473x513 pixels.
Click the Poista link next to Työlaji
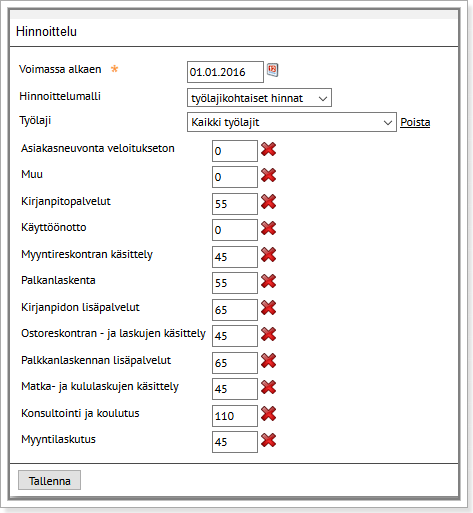coord(415,122)
